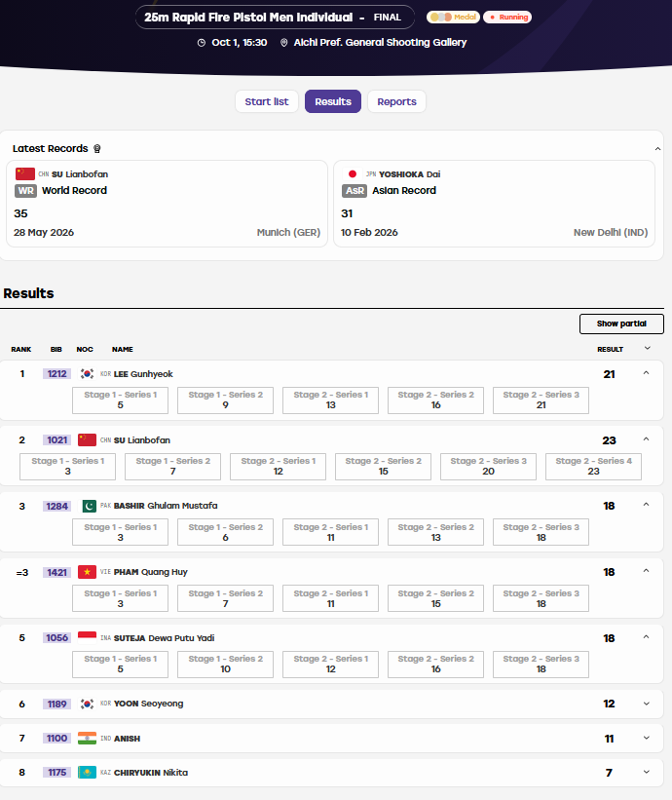Viewport: 672px width, 800px height.
Task: Open athlete BASHIR Ghulam Mustafa
Action: tap(166, 506)
